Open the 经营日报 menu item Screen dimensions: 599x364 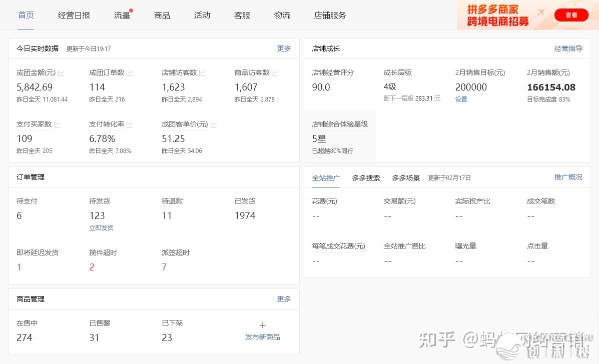tap(74, 15)
